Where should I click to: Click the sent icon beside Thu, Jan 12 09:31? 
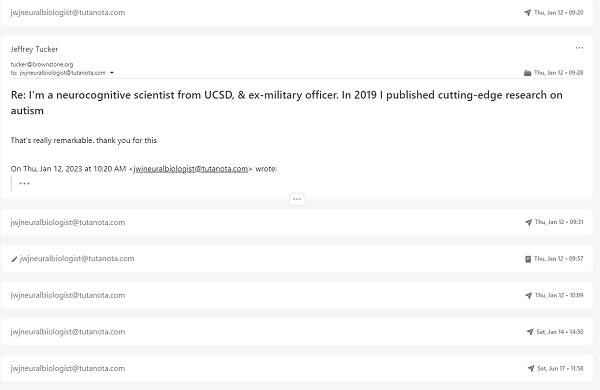pos(528,222)
